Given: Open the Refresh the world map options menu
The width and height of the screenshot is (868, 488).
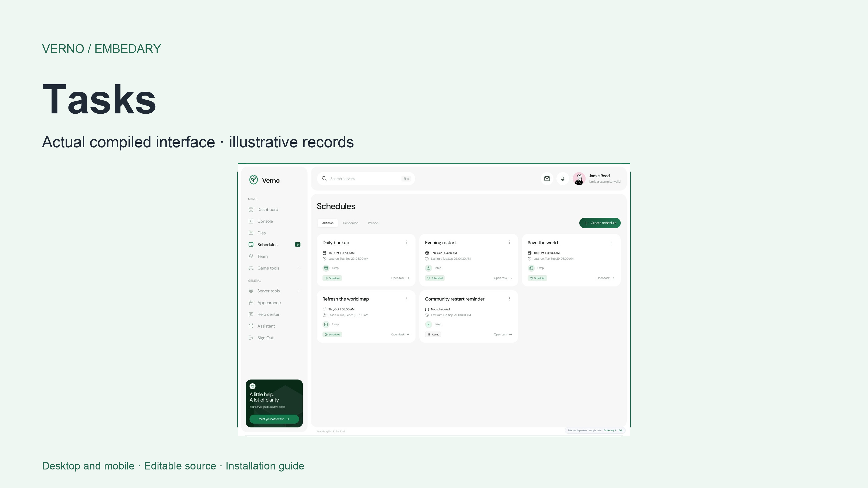Looking at the screenshot, I should pyautogui.click(x=407, y=299).
